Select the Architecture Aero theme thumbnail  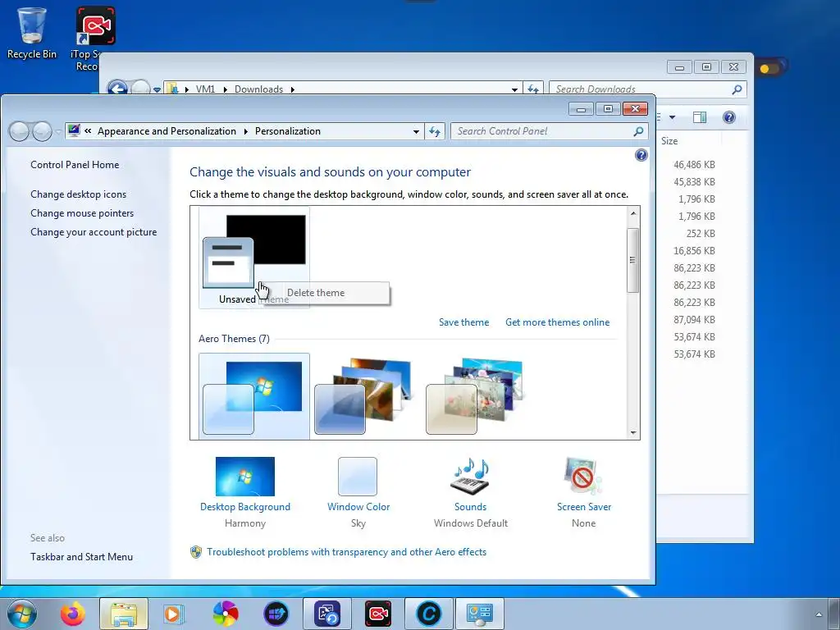pos(364,396)
